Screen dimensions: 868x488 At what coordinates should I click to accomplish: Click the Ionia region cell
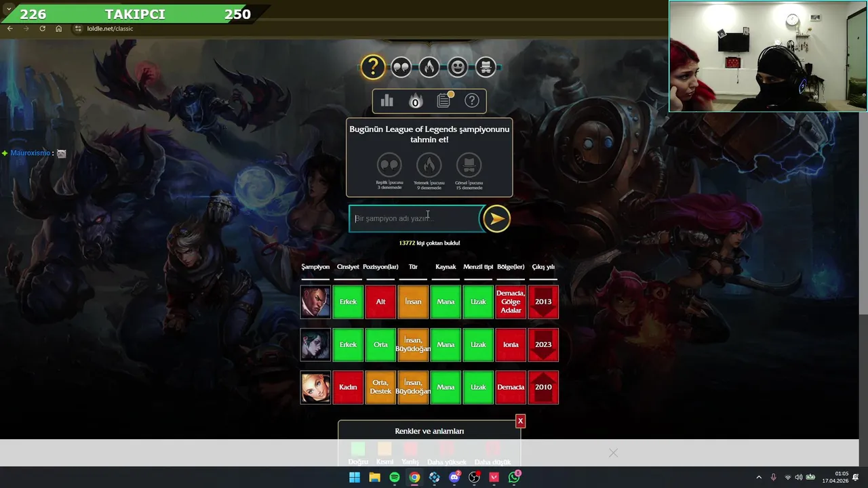tap(511, 344)
